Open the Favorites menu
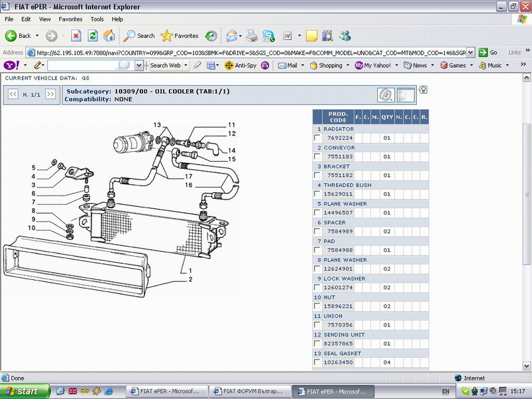 click(x=70, y=19)
